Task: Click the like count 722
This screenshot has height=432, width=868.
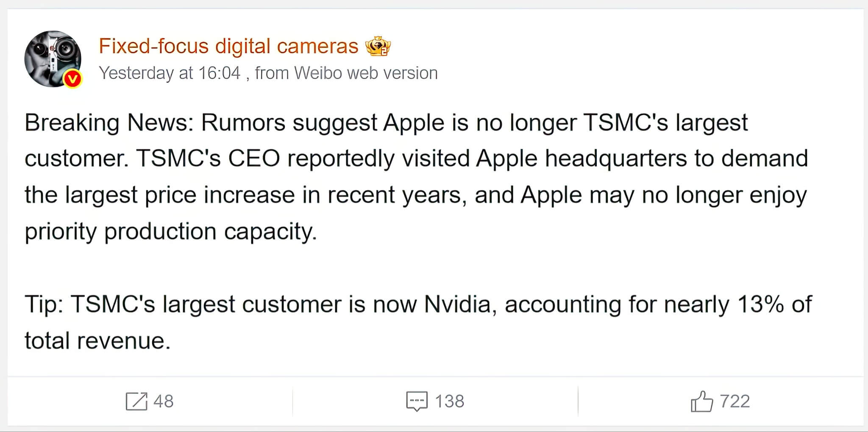Action: tap(735, 401)
